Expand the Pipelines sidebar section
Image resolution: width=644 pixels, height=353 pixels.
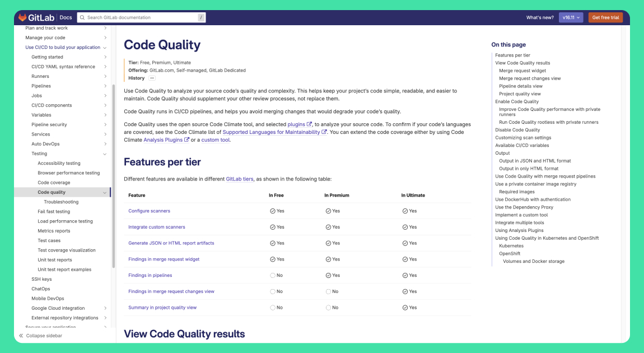(x=105, y=86)
